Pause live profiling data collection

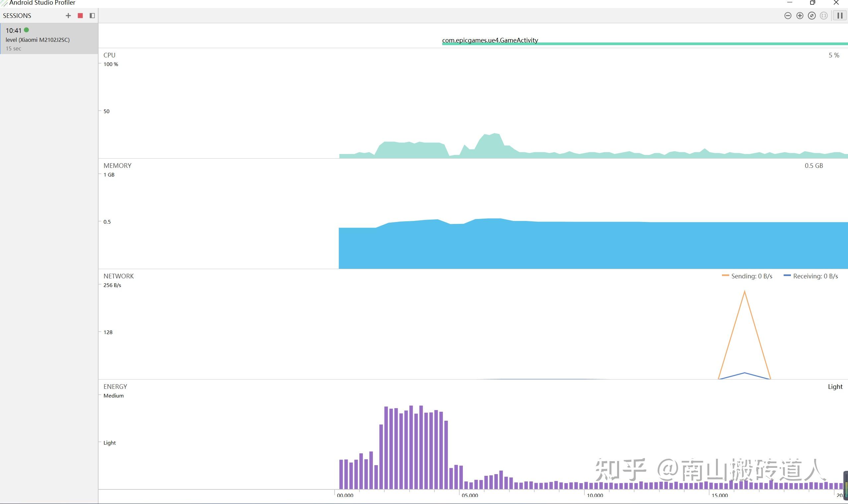[839, 15]
